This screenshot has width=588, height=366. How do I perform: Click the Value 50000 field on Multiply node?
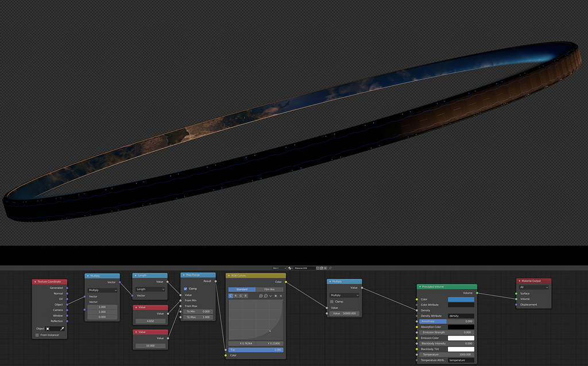pos(344,313)
